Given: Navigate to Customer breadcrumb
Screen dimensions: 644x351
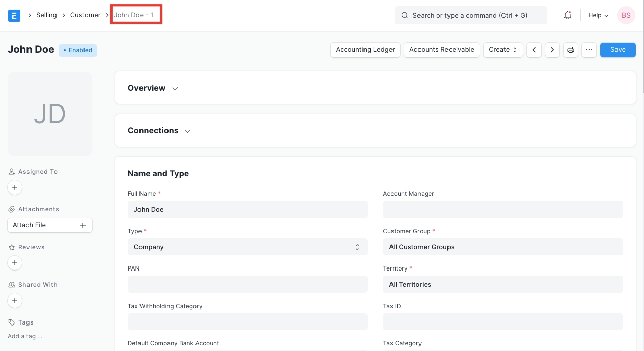Looking at the screenshot, I should pos(85,15).
